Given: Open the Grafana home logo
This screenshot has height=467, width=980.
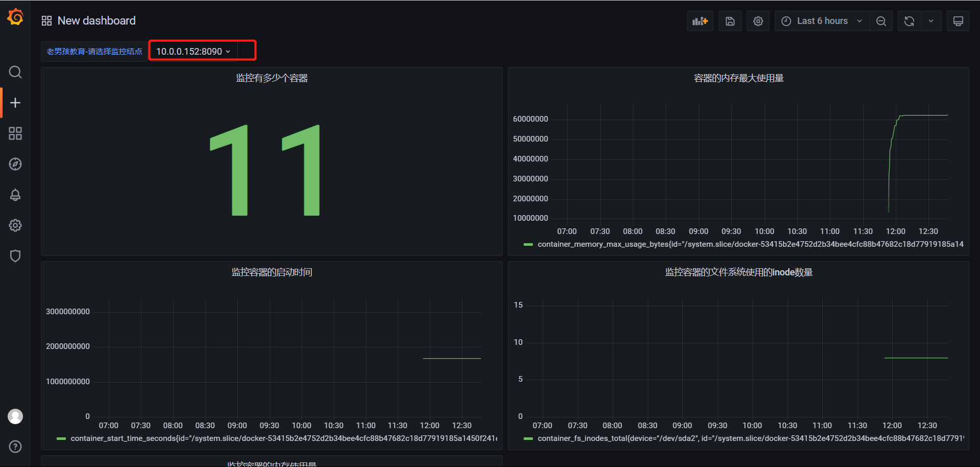Looking at the screenshot, I should pyautogui.click(x=15, y=17).
